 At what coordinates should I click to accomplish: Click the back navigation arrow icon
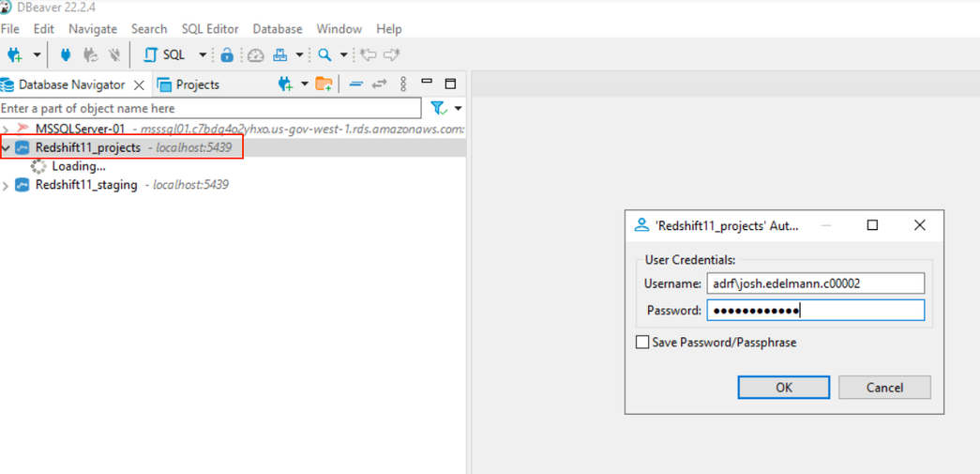(369, 55)
